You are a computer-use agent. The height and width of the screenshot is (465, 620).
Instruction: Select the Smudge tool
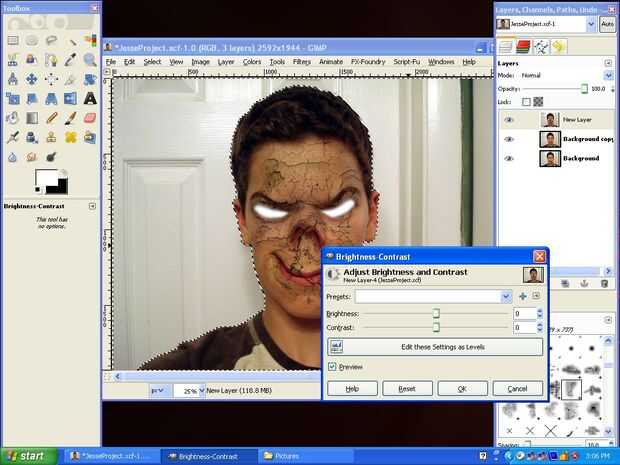32,157
